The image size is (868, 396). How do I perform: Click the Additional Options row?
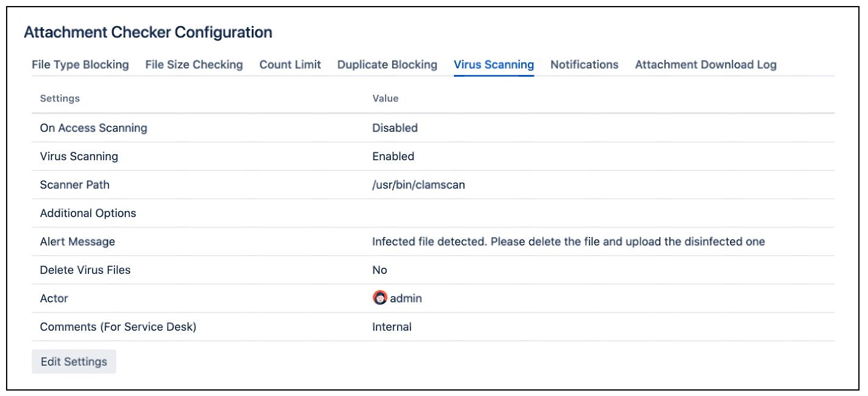point(88,213)
